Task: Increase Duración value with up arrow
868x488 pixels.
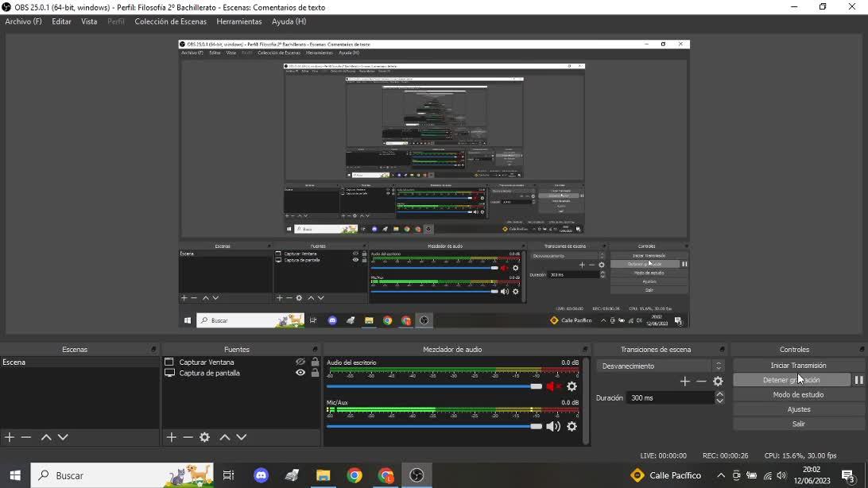Action: click(719, 394)
